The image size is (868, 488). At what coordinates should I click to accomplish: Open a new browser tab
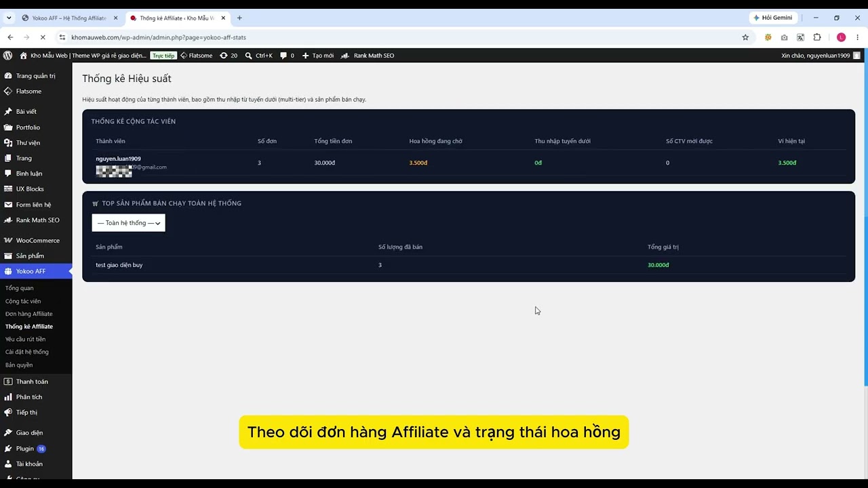click(x=239, y=18)
